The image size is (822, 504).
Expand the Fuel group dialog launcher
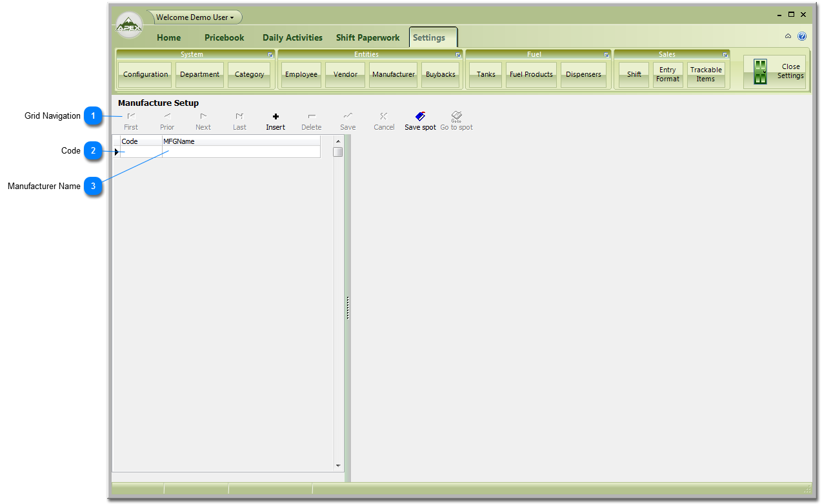coord(606,55)
